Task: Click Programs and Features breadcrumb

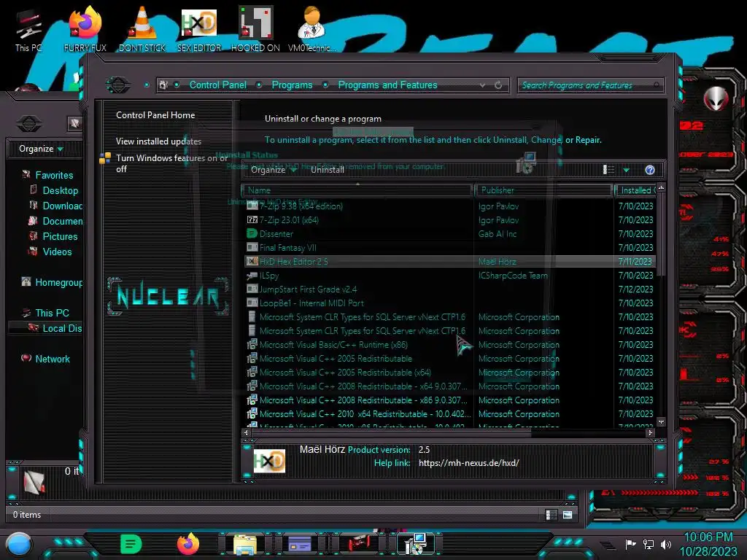Action: [387, 85]
